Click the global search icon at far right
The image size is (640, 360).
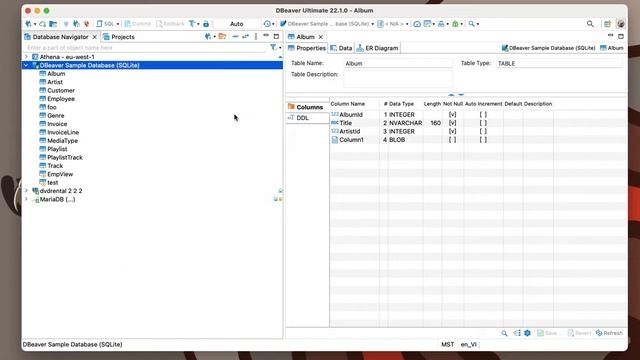(x=590, y=24)
